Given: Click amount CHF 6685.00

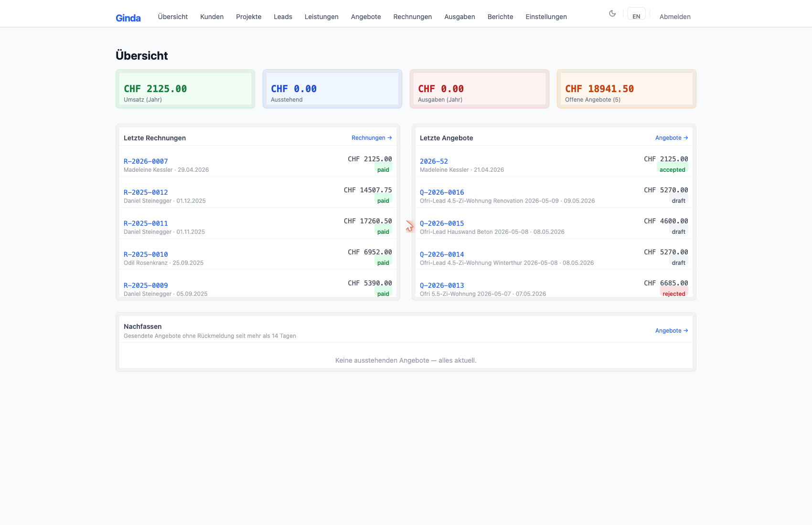Looking at the screenshot, I should click(666, 283).
